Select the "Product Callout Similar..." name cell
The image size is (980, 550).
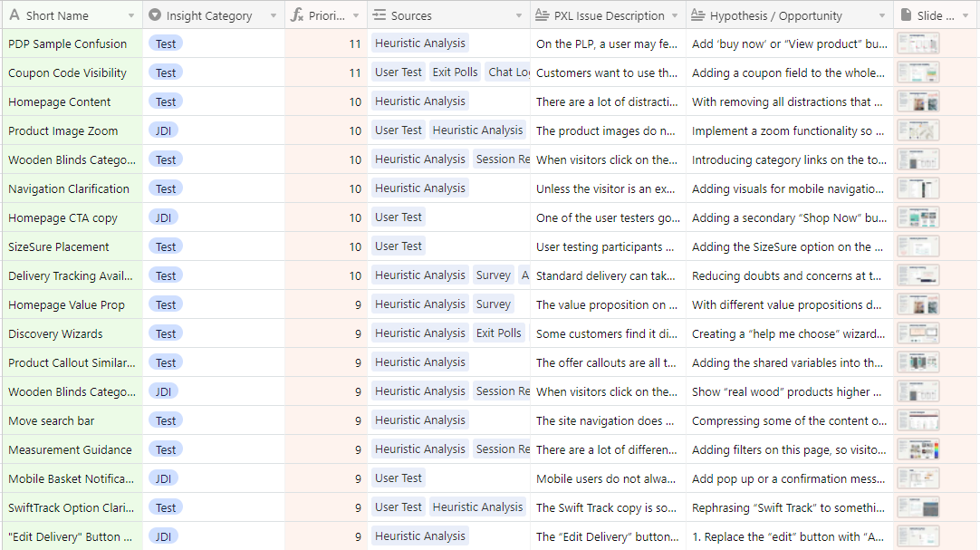point(72,362)
